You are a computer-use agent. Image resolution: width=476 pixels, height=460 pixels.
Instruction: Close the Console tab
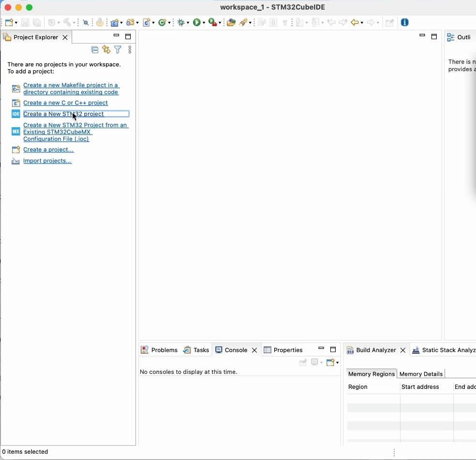point(255,351)
